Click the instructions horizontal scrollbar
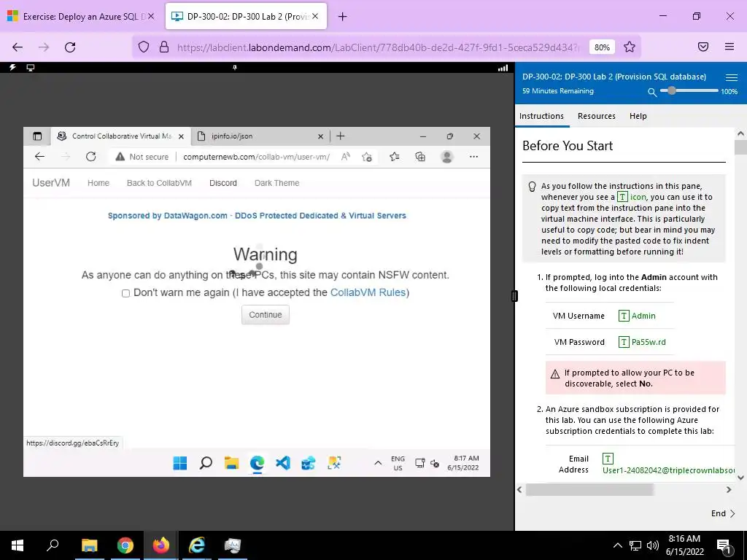This screenshot has width=747, height=560. point(589,489)
